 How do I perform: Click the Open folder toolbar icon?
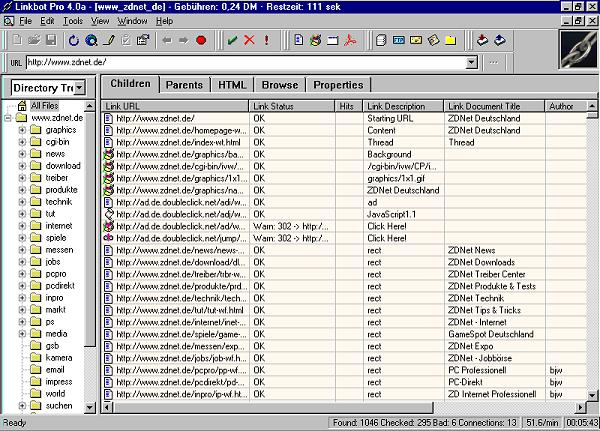34,40
